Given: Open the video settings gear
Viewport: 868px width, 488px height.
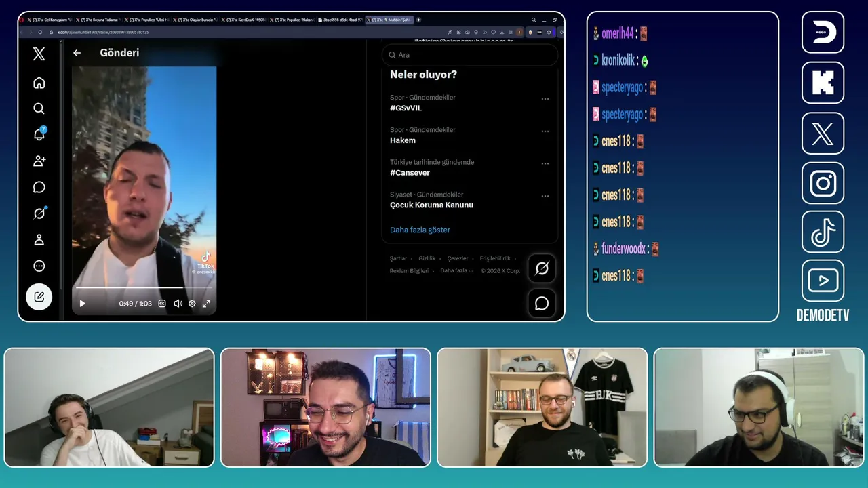Looking at the screenshot, I should (x=192, y=304).
